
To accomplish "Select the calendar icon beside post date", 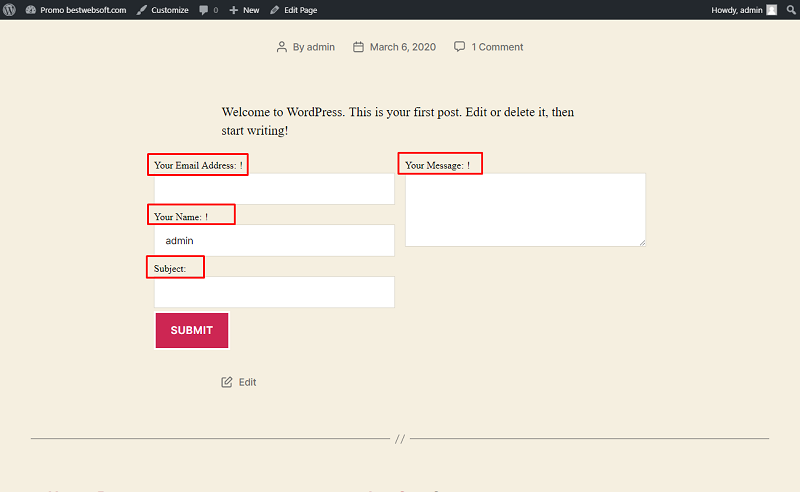I will [x=358, y=47].
